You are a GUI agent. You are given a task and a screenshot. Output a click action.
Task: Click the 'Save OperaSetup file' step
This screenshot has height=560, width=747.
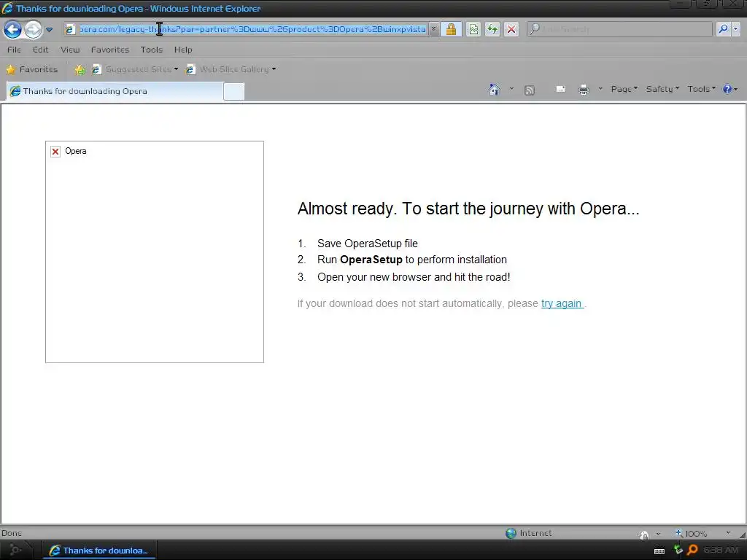(x=368, y=244)
